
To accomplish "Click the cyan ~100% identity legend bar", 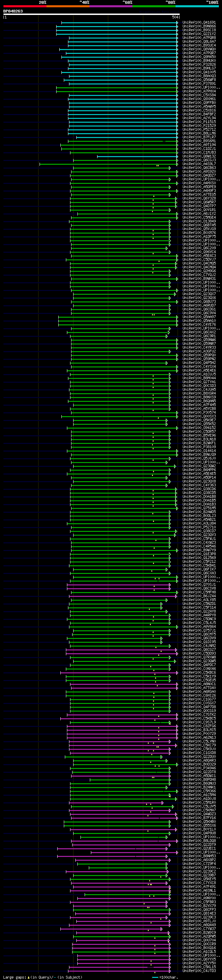I will point(197,6).
